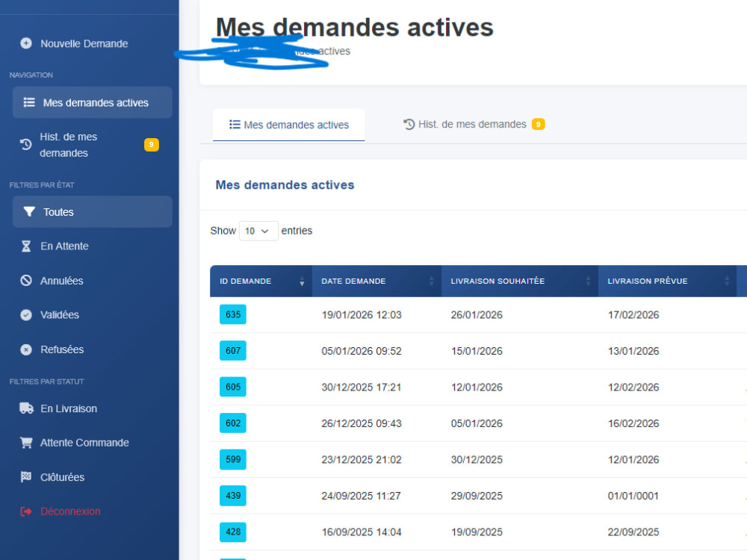This screenshot has width=747, height=560.
Task: Click the red logout icon
Action: click(25, 511)
